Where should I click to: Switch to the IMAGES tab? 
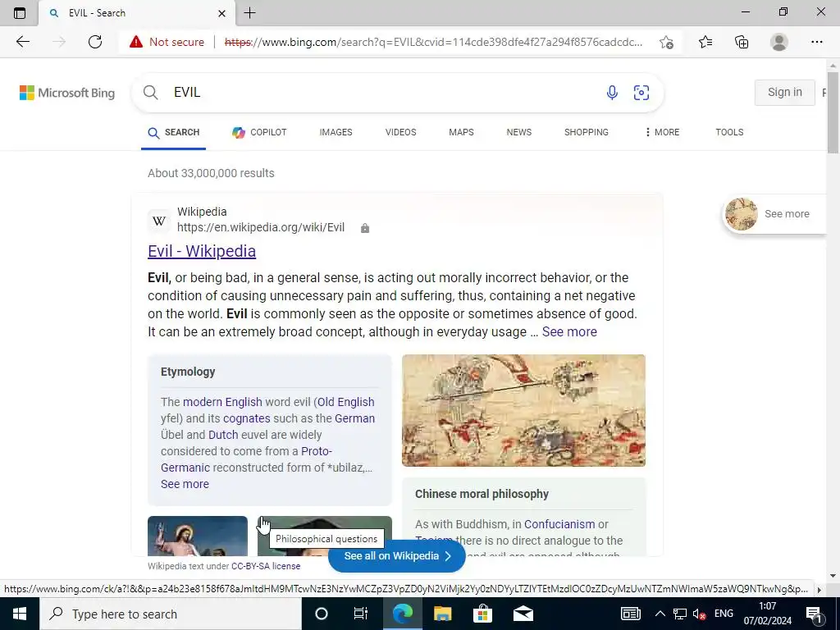click(336, 132)
